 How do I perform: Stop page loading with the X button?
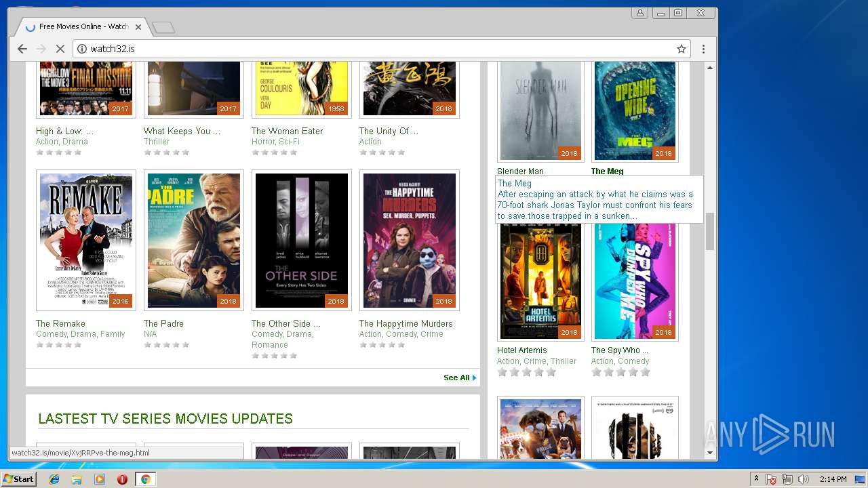tap(60, 49)
